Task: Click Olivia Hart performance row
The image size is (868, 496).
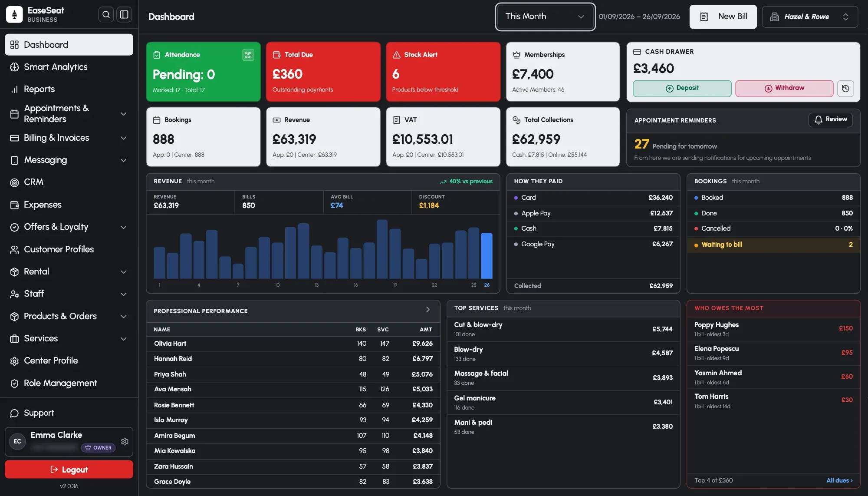Action: [x=293, y=344]
